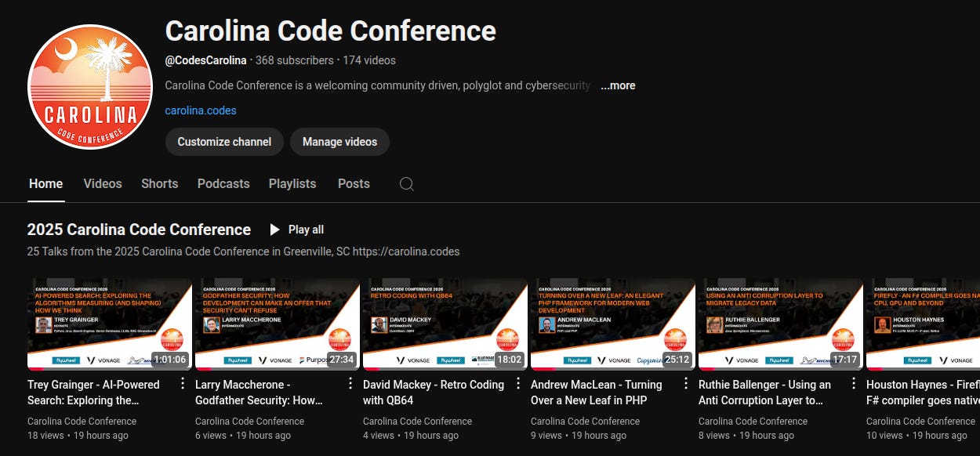The width and height of the screenshot is (980, 456).
Task: Open the 2025 Carolina Code Conference playlist title
Action: tap(139, 230)
